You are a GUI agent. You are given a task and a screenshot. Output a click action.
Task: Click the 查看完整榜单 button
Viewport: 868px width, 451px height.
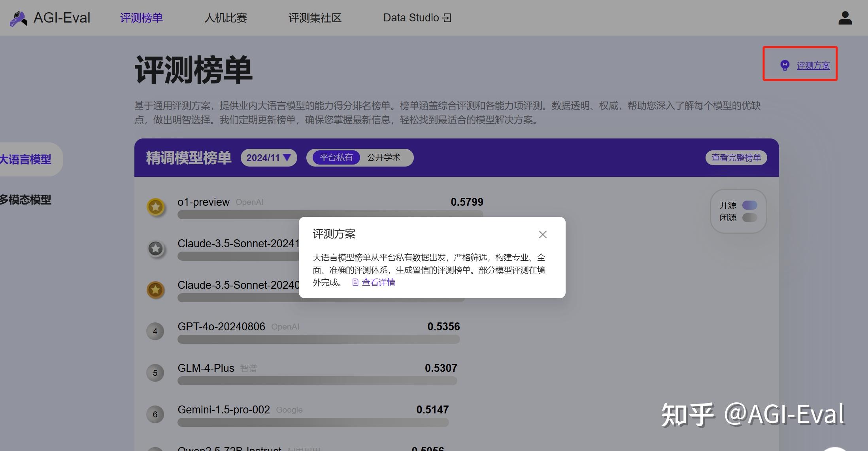tap(736, 157)
